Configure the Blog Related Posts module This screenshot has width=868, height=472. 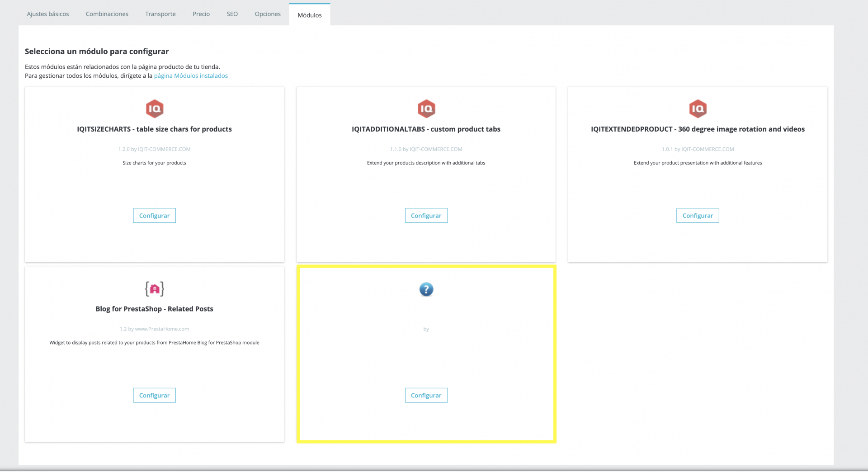pos(155,396)
